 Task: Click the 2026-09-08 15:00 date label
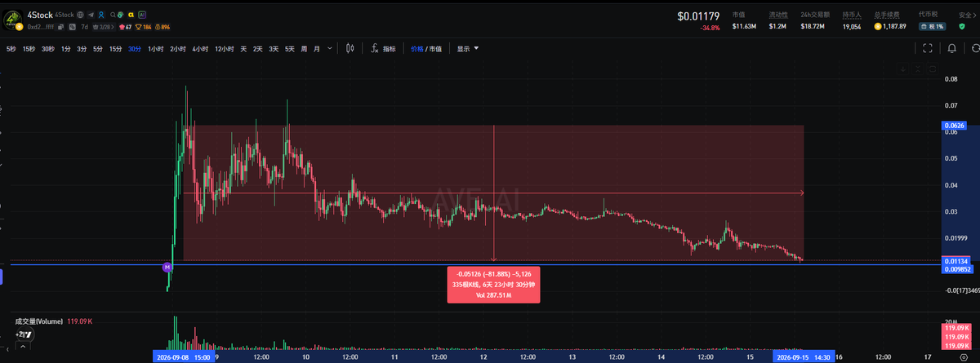point(185,356)
